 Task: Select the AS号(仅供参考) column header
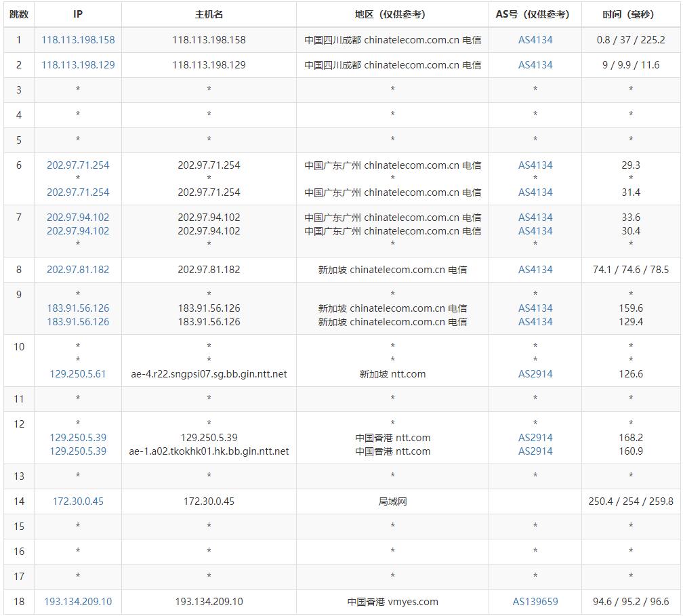(x=535, y=14)
